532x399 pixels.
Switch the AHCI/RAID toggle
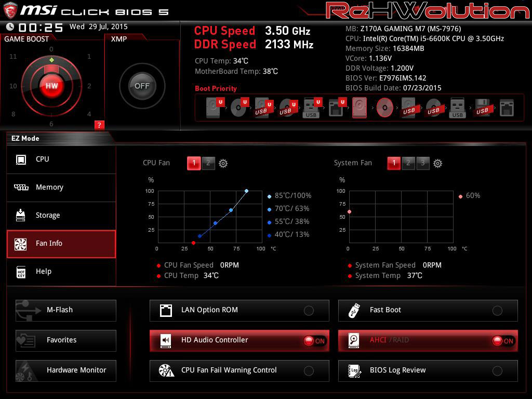(503, 341)
